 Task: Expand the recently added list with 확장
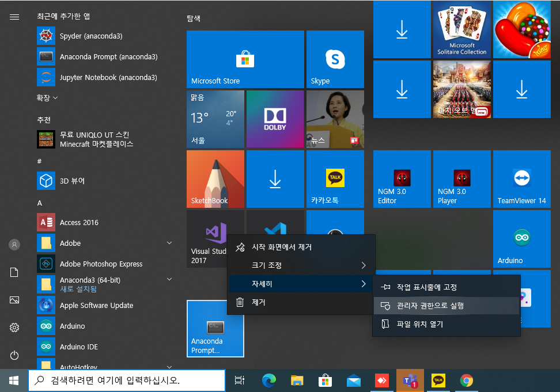(47, 98)
